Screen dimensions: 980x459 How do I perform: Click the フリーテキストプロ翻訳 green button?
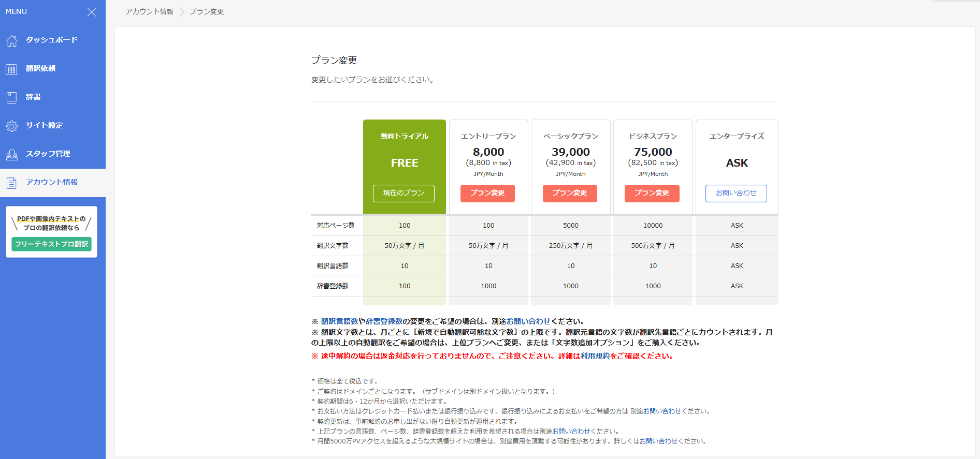[x=51, y=244]
